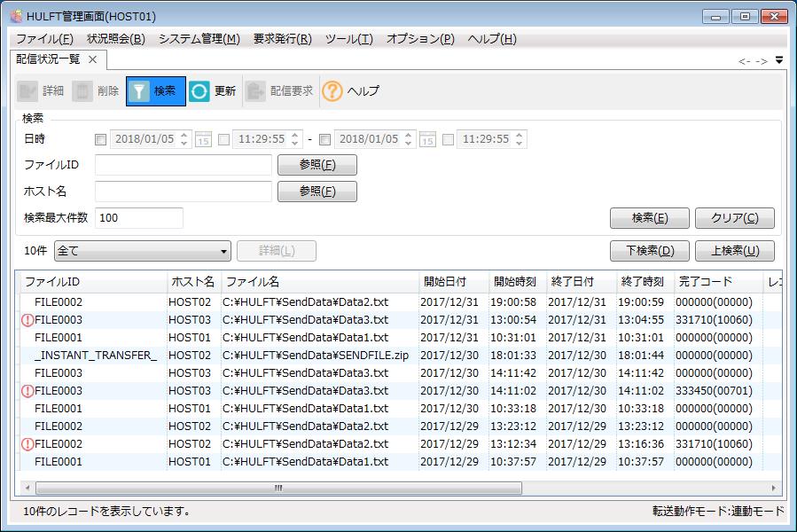Enable the start date checkbox
The width and height of the screenshot is (797, 532).
pos(101,139)
